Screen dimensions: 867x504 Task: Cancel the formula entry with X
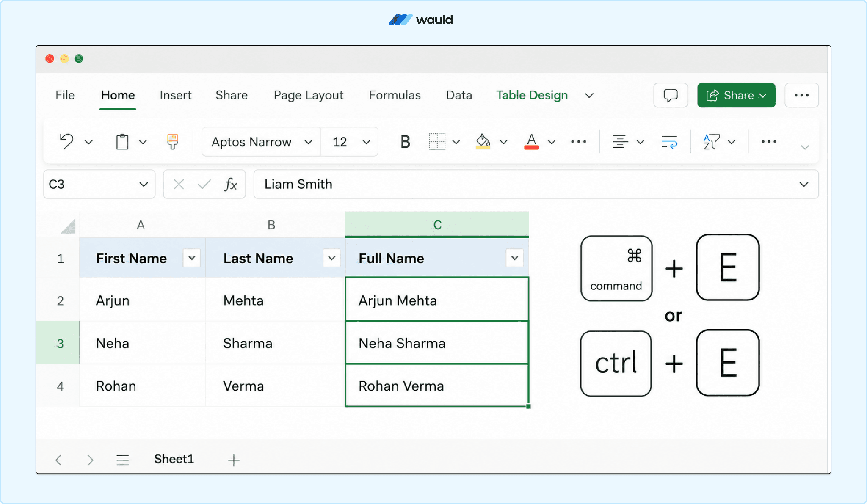pyautogui.click(x=179, y=184)
